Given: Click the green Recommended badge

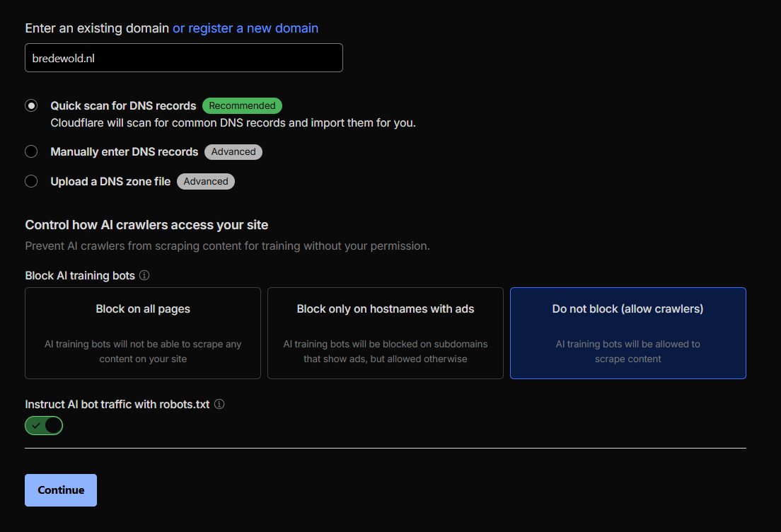Looking at the screenshot, I should 242,105.
